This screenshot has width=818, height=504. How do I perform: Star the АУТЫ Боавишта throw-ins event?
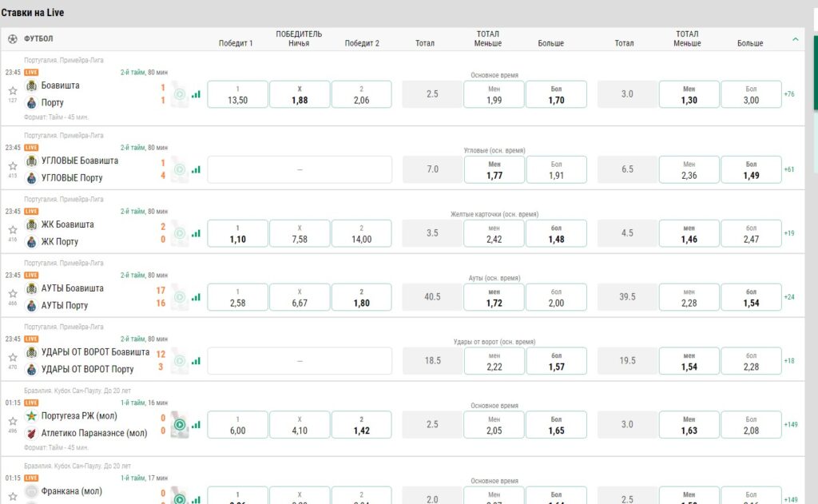[13, 293]
